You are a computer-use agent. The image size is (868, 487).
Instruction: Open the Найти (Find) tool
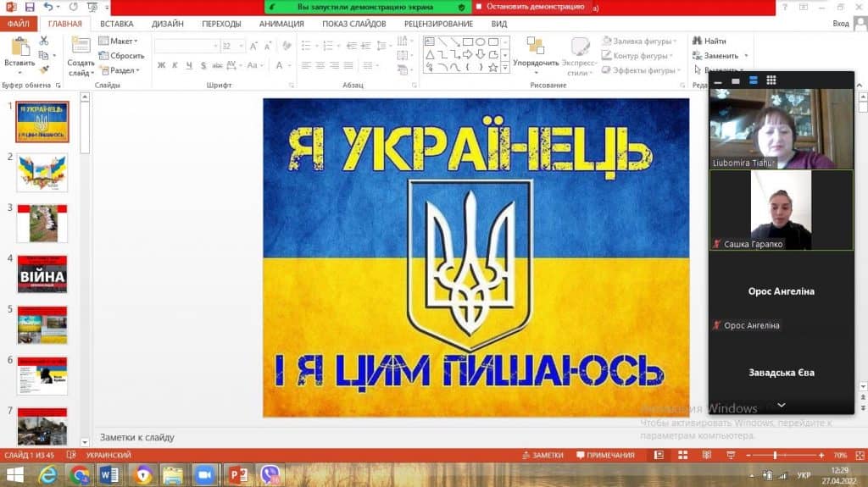click(x=709, y=41)
